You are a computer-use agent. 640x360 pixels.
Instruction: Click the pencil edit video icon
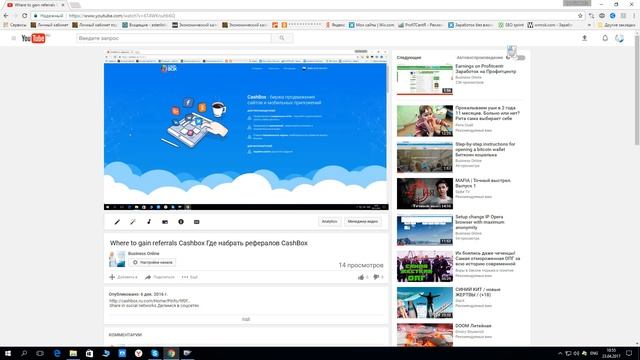(x=117, y=222)
